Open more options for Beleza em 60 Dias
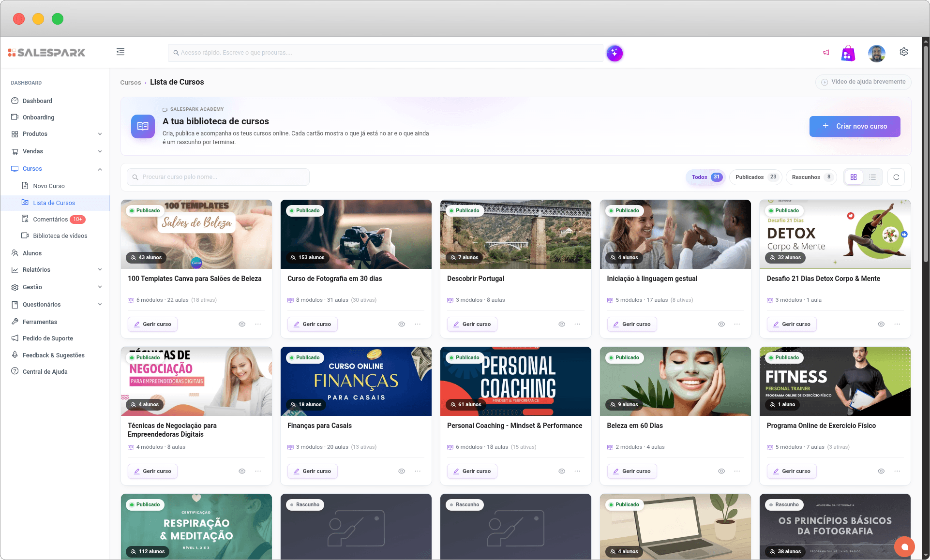 (x=737, y=471)
